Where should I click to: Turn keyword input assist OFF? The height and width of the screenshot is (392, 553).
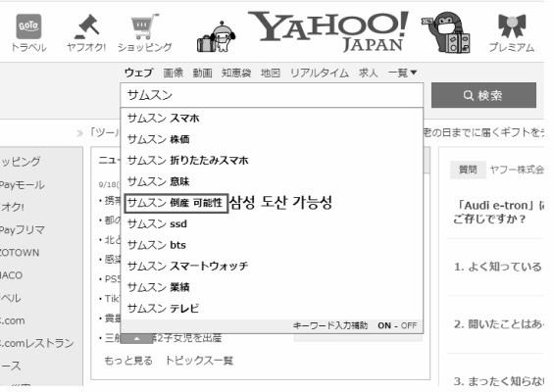tap(409, 325)
